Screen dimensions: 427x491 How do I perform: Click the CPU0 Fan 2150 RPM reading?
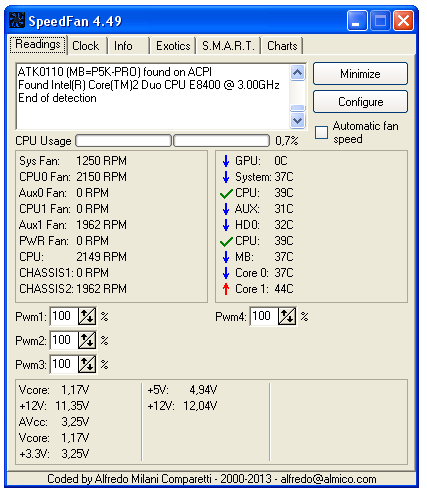coord(73,177)
